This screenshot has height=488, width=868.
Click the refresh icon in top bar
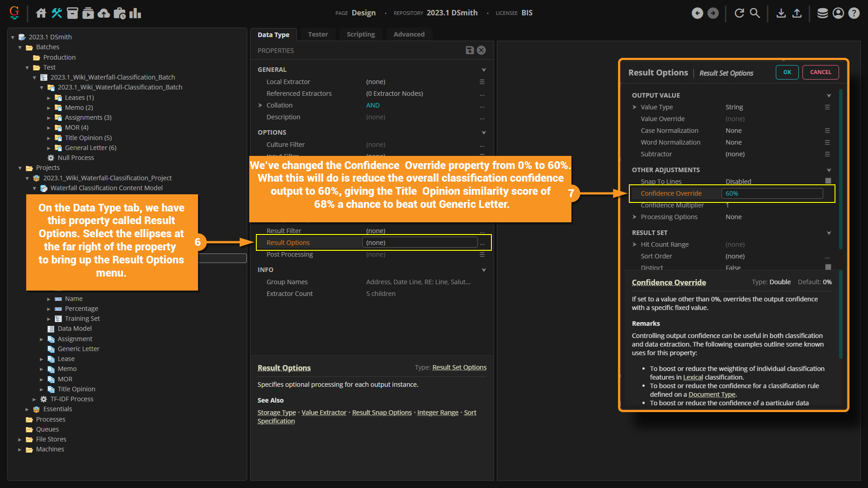pos(739,13)
